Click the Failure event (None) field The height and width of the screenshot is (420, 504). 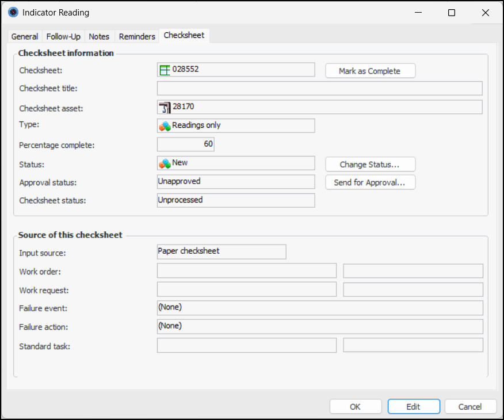point(319,308)
